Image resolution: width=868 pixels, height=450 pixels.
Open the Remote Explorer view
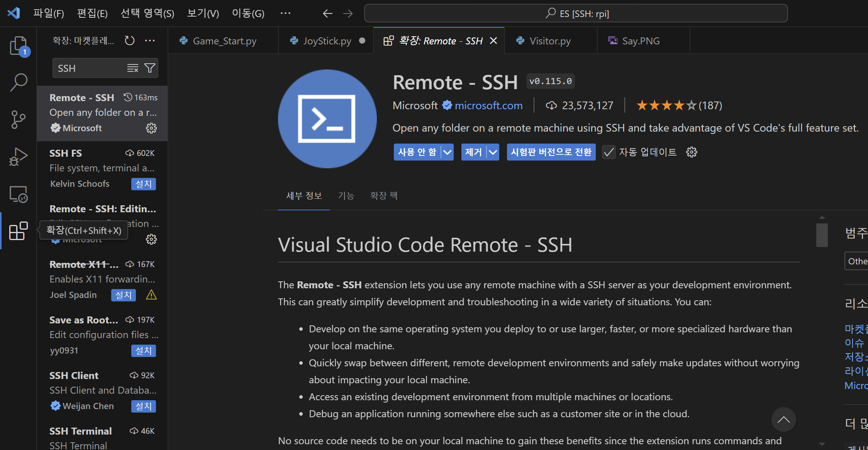(x=18, y=194)
